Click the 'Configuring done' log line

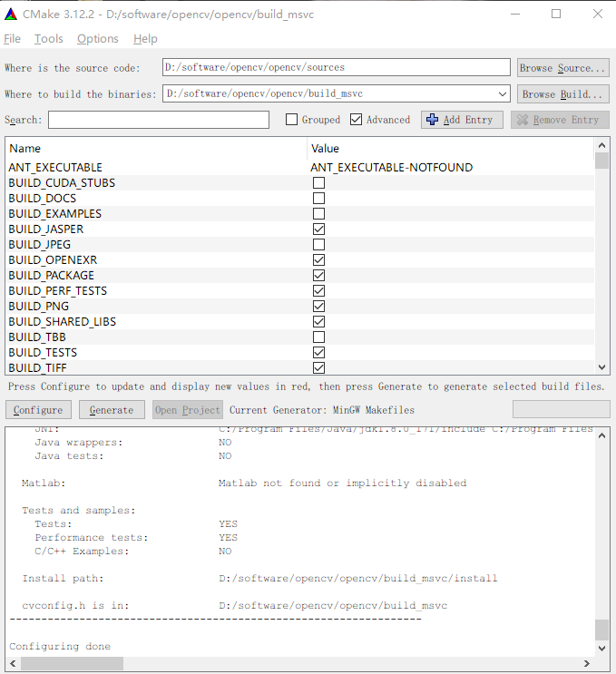[x=60, y=647]
